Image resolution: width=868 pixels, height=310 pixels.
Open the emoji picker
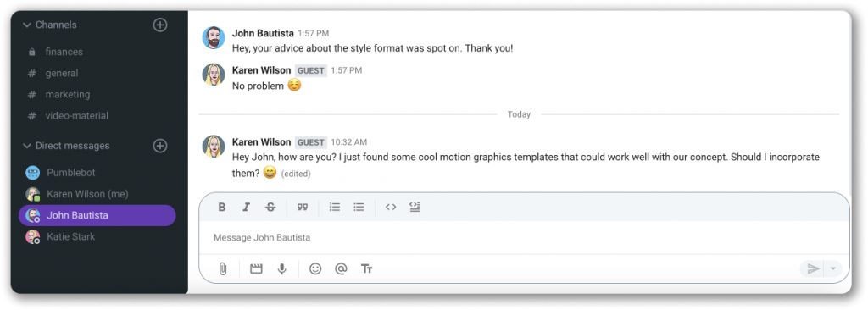315,269
